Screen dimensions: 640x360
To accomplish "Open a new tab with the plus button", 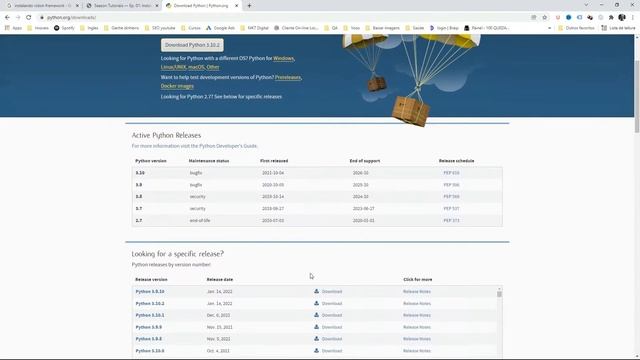I will tap(249, 6).
